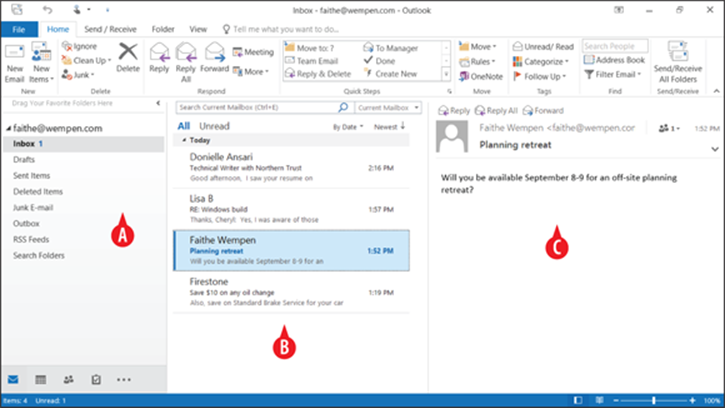Open the Outbox folder
The width and height of the screenshot is (725, 408).
[x=26, y=223]
